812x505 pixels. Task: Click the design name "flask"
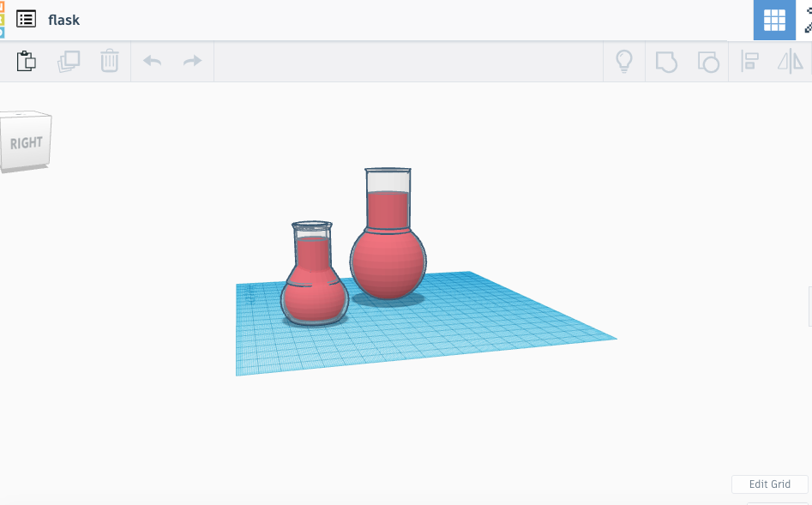(64, 20)
